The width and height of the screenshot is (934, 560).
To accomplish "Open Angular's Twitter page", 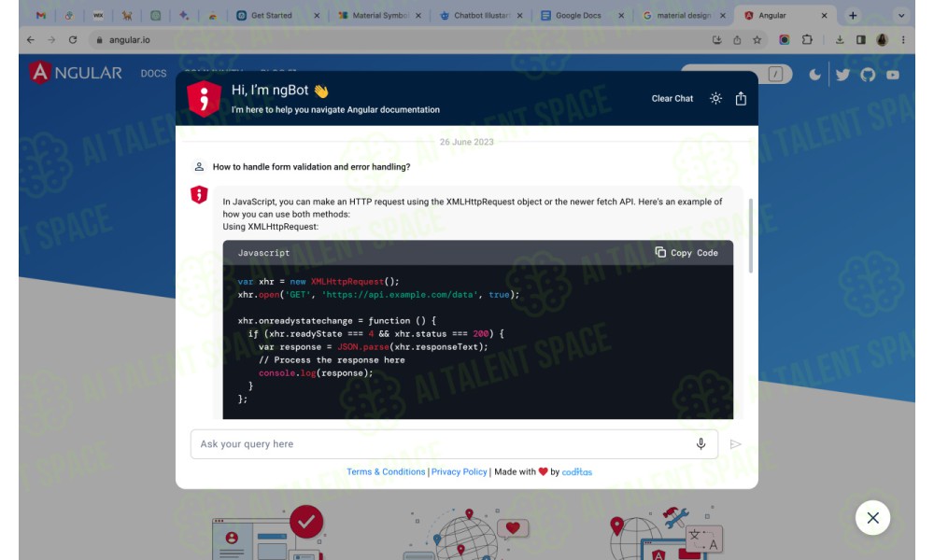I will coord(842,75).
